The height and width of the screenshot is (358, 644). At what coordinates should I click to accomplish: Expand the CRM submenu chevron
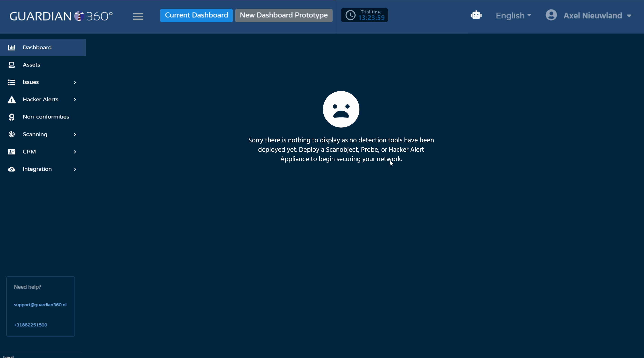(75, 152)
